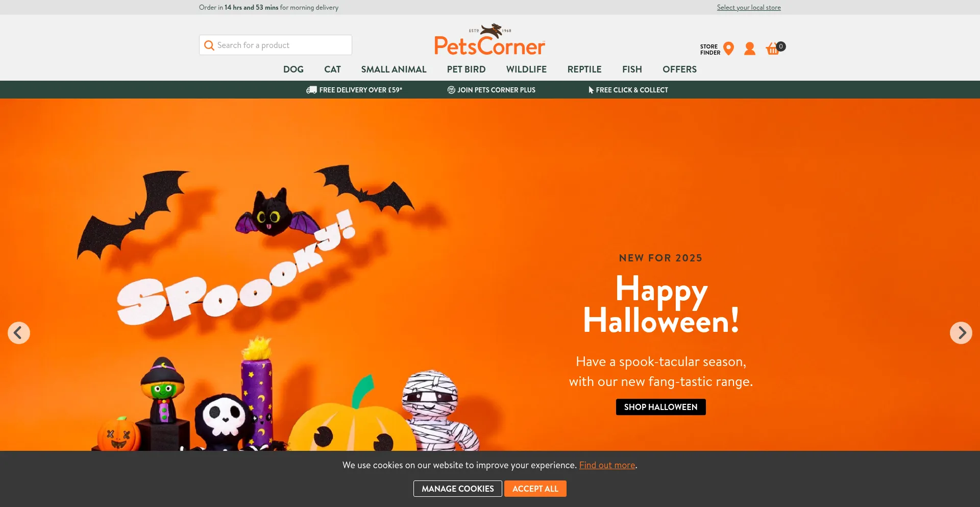This screenshot has width=980, height=507.
Task: Follow the Find out more link
Action: (x=607, y=465)
